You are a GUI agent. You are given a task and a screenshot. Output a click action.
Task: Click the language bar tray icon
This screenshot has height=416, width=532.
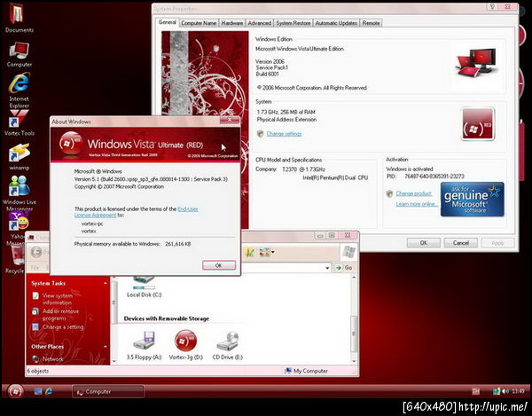pyautogui.click(x=476, y=391)
